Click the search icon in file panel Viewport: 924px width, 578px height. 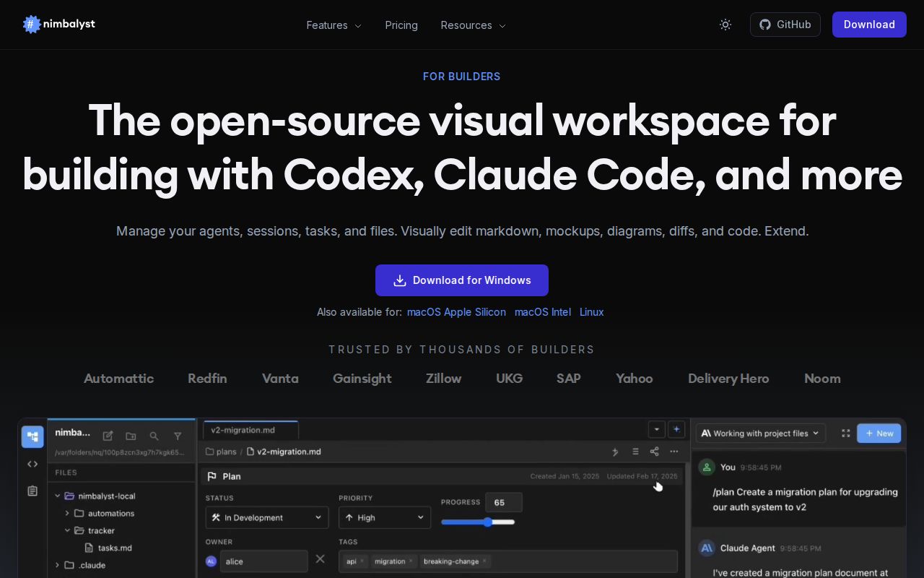[154, 436]
